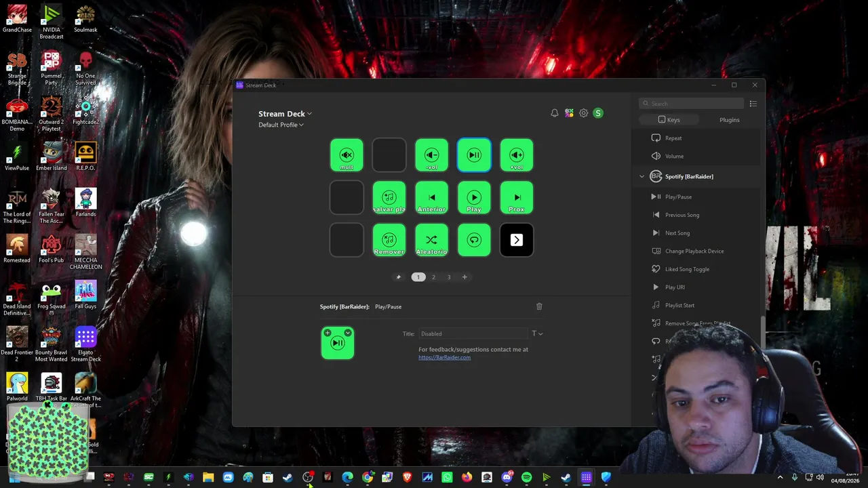The height and width of the screenshot is (488, 868).
Task: Open the Stream Deck device dropdown
Action: tap(285, 114)
